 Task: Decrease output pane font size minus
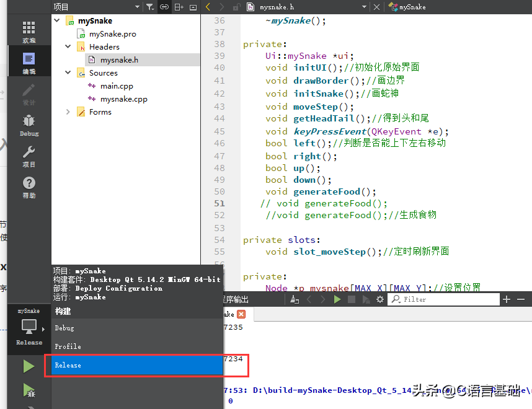(521, 299)
